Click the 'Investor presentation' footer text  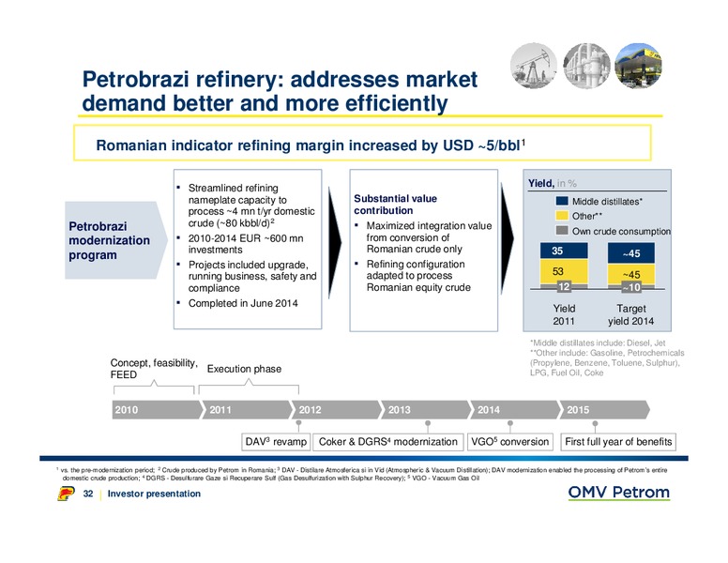[x=154, y=494]
